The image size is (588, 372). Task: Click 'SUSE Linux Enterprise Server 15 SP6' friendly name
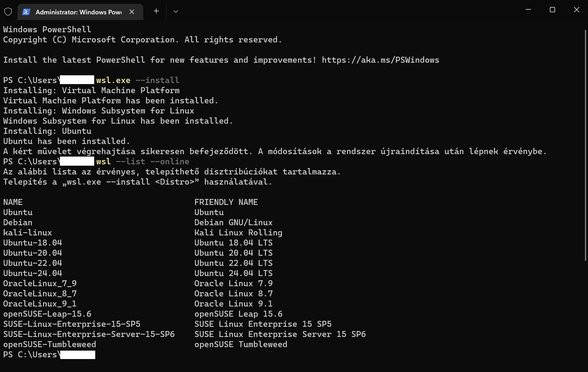(x=280, y=334)
